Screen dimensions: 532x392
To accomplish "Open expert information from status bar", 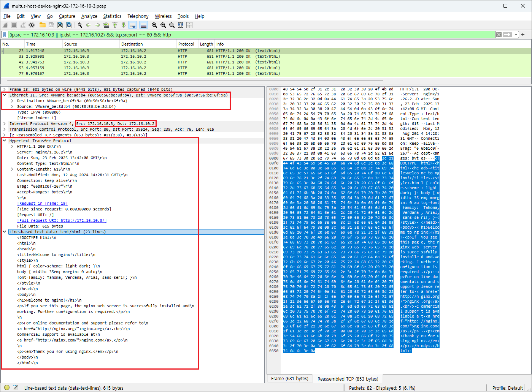I will pos(6,388).
